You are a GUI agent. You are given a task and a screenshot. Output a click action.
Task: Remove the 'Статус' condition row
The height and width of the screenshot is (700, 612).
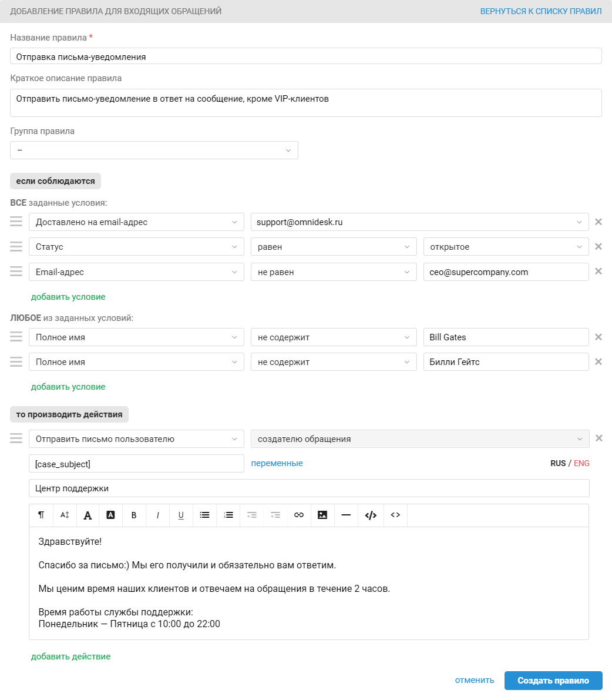pyautogui.click(x=598, y=246)
